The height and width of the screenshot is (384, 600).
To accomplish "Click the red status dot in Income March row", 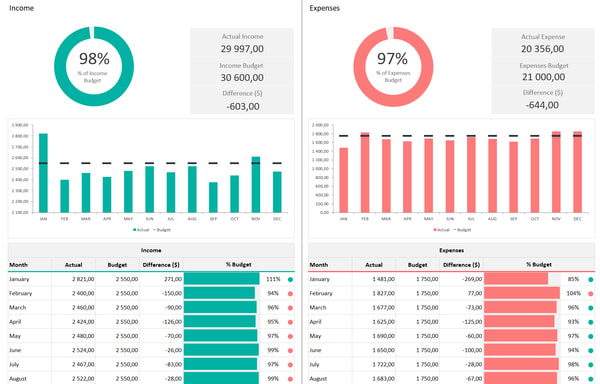I will coord(290,308).
